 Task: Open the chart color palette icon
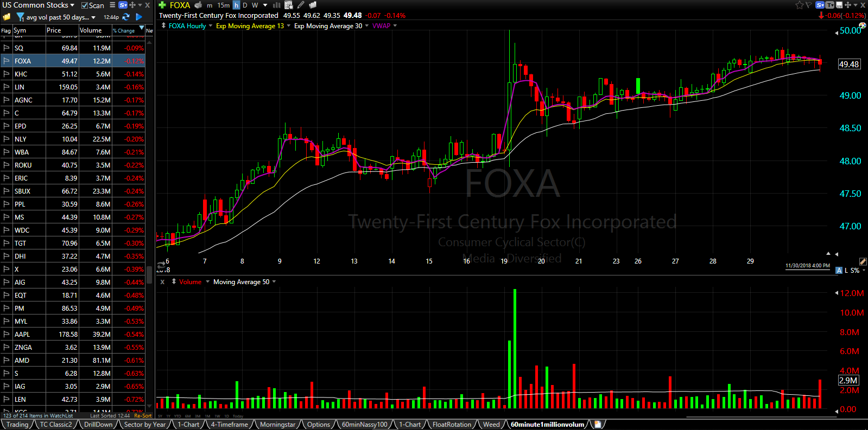point(863,25)
